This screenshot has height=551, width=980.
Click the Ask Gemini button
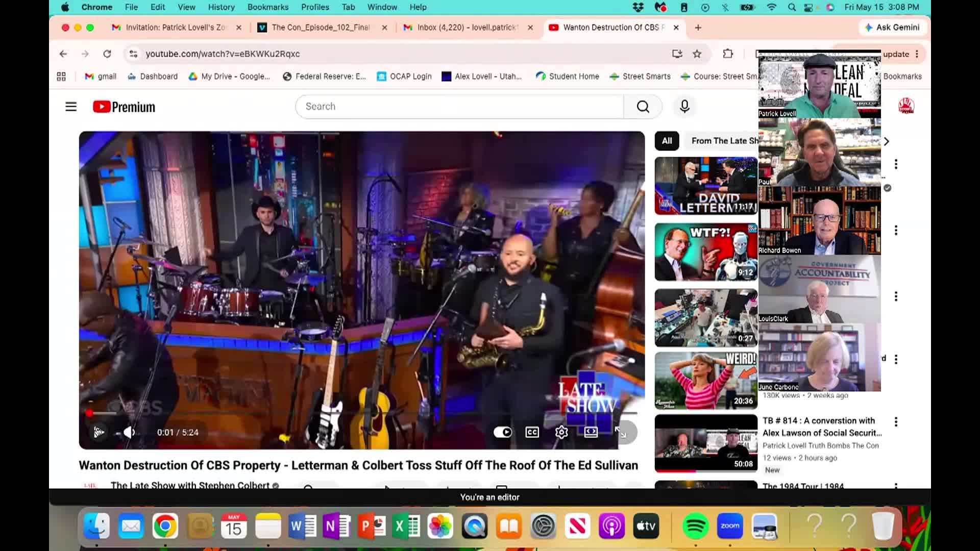892,28
